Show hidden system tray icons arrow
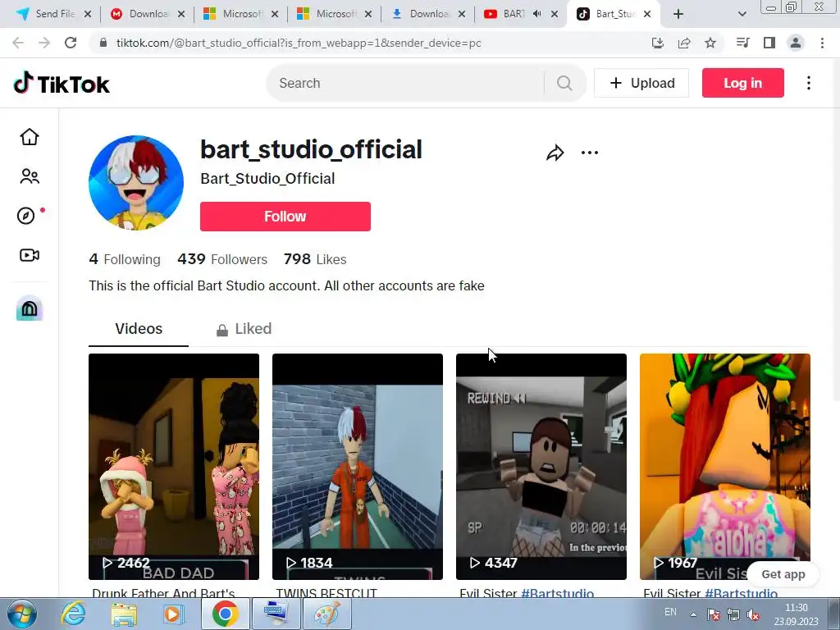 coord(693,615)
